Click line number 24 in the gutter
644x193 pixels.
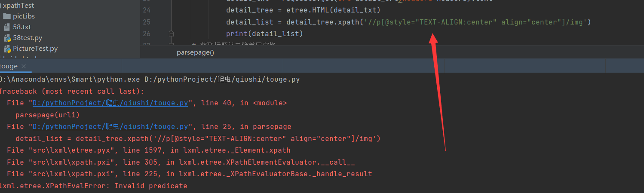(146, 10)
